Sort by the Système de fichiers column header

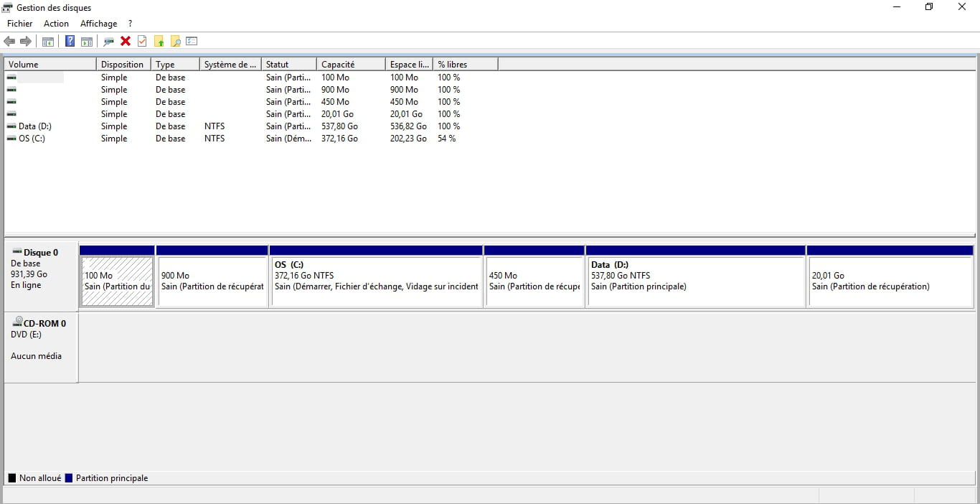pyautogui.click(x=230, y=65)
